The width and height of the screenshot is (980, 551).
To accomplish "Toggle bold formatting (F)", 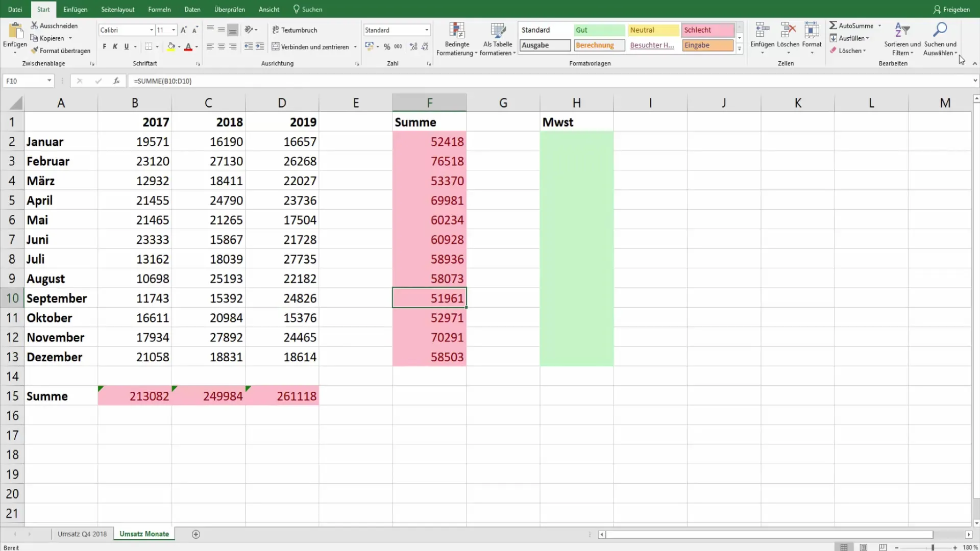I will click(x=105, y=46).
